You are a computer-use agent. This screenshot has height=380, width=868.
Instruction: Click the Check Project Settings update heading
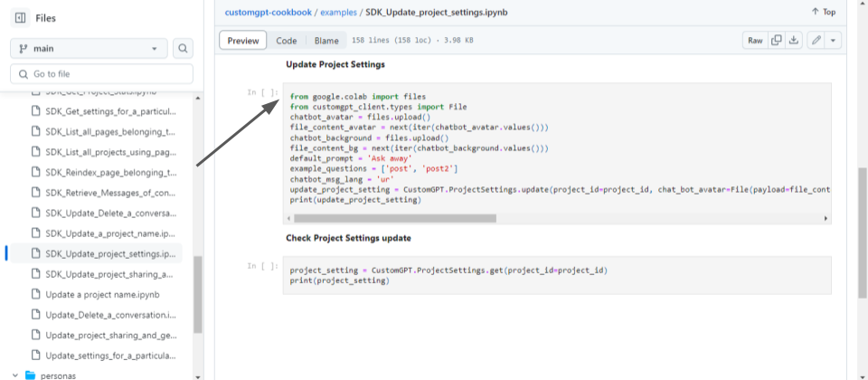coord(349,238)
